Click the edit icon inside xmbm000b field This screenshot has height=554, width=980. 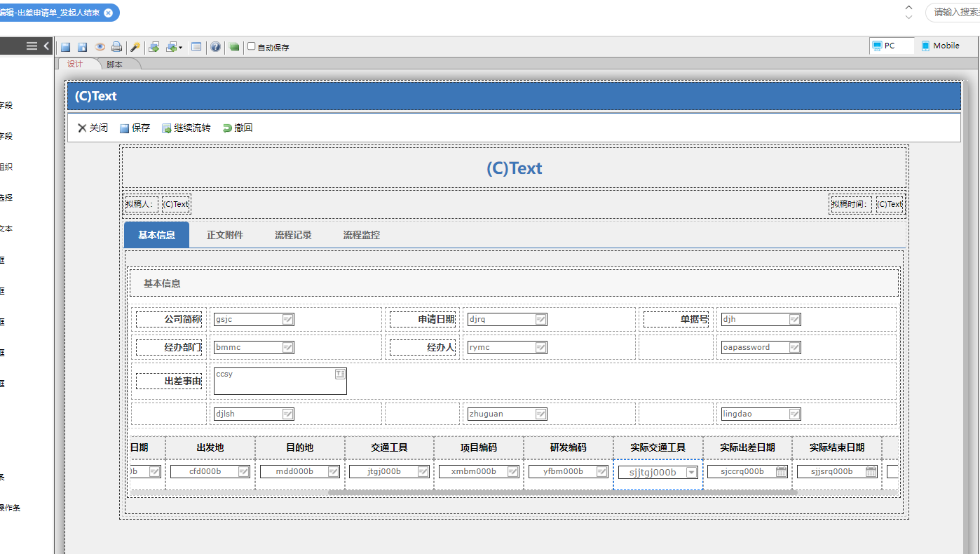(x=512, y=472)
